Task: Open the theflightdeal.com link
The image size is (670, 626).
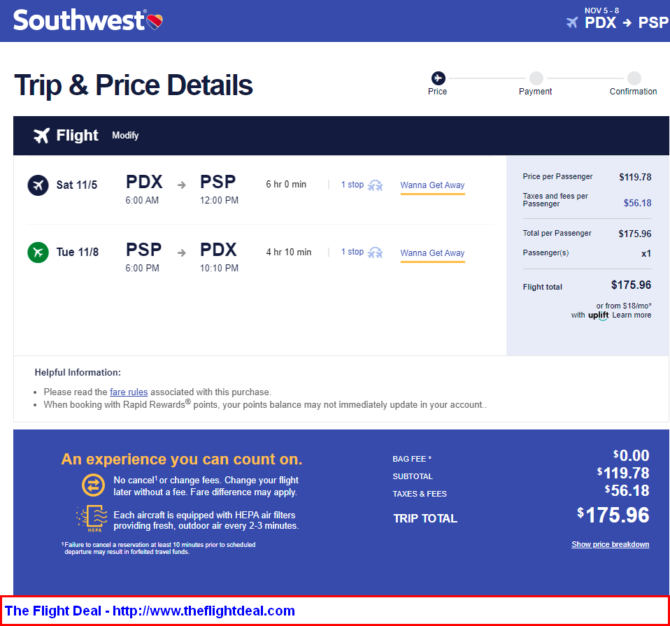Action: tap(204, 611)
